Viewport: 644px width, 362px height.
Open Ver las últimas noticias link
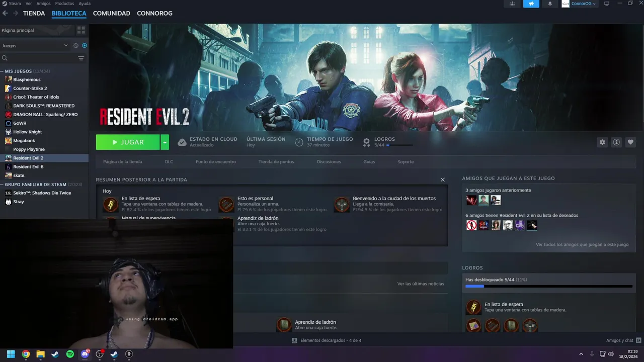point(421,284)
